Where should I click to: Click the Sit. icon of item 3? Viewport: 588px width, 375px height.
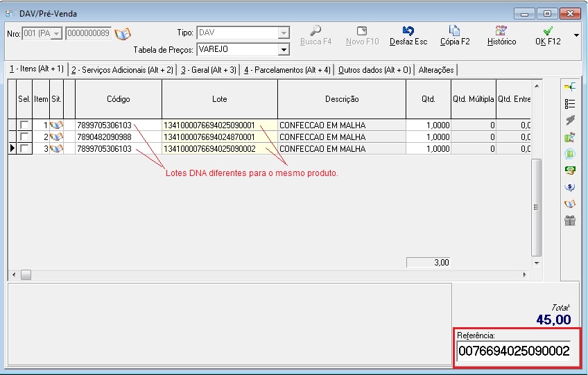pyautogui.click(x=57, y=149)
